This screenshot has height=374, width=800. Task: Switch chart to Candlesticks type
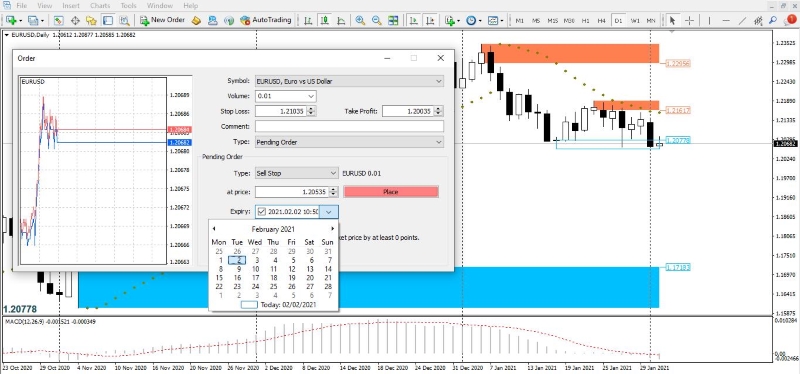pos(324,20)
